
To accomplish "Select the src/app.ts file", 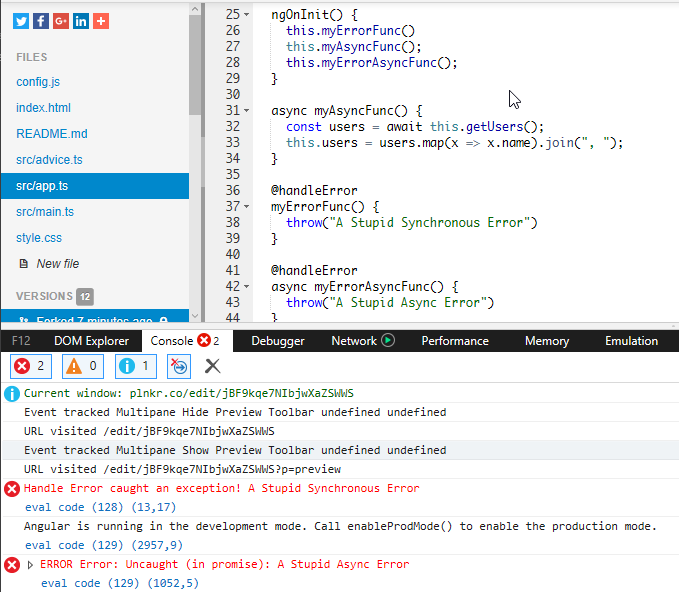I will click(x=95, y=186).
